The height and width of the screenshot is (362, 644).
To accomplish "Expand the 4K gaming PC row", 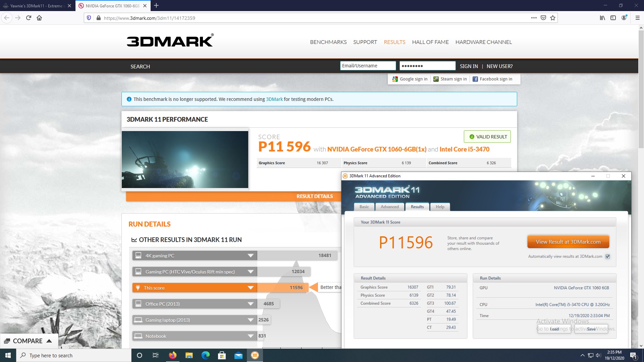I will click(x=195, y=255).
